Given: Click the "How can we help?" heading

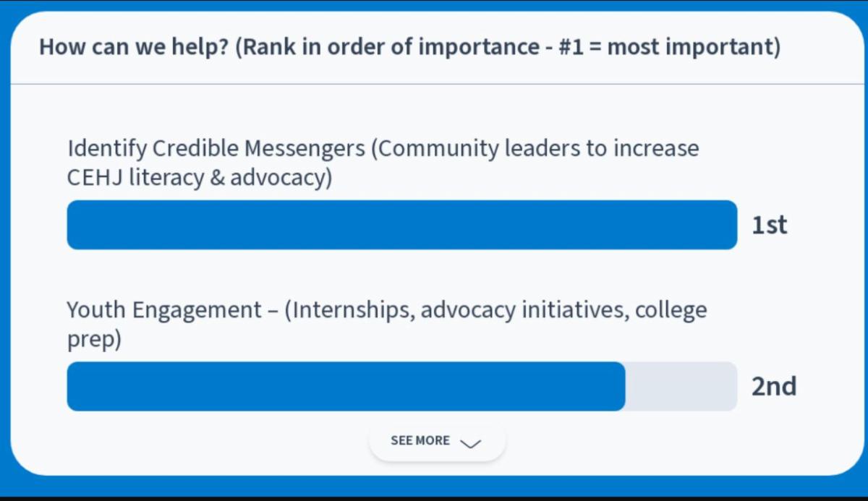Looking at the screenshot, I should 134,48.
